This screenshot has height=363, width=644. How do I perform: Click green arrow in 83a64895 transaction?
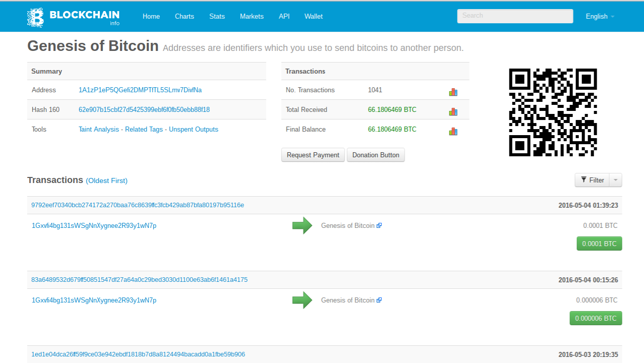pyautogui.click(x=302, y=300)
